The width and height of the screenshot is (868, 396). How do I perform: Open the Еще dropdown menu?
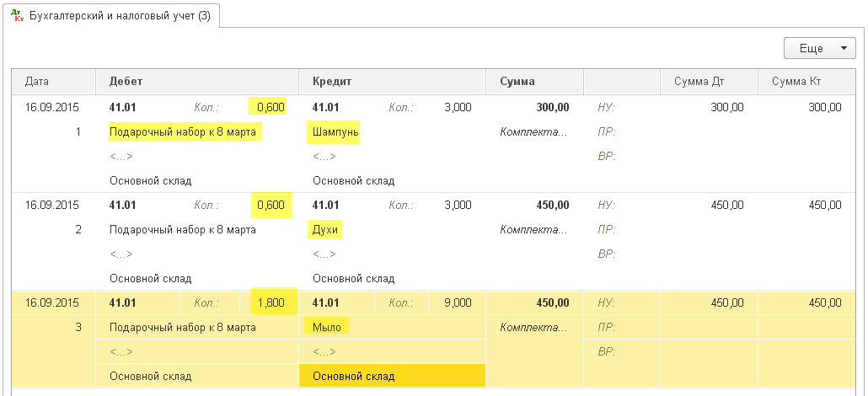click(x=819, y=49)
